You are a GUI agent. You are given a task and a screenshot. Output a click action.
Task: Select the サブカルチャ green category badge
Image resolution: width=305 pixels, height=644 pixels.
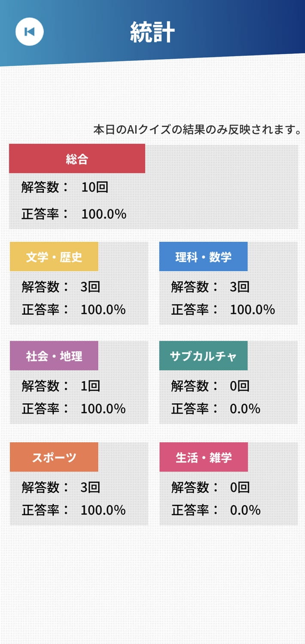pyautogui.click(x=203, y=355)
